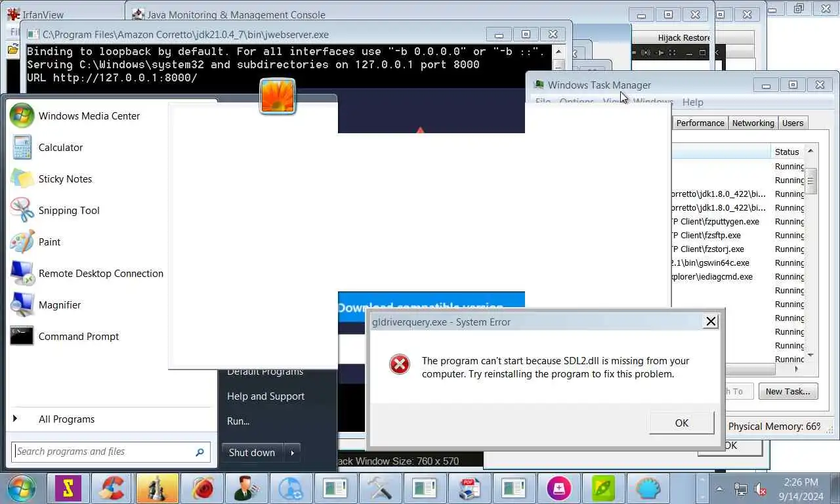Image resolution: width=840 pixels, height=504 pixels.
Task: Close the gldriverquery.exe System Error dialog
Action: click(710, 322)
